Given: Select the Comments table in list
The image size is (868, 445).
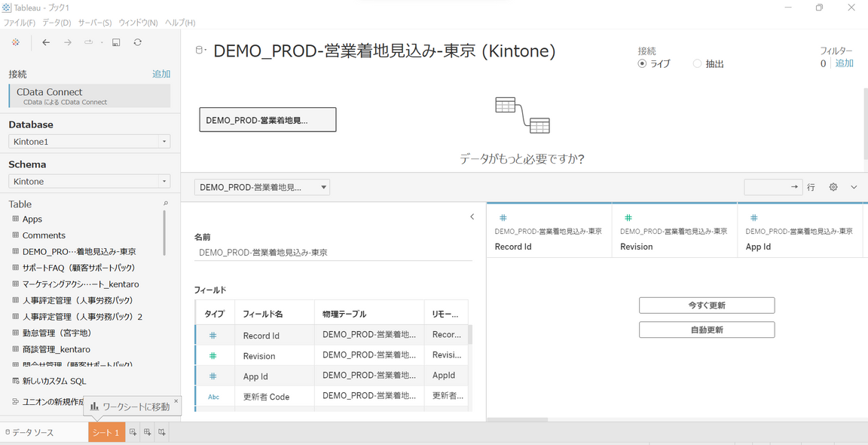Looking at the screenshot, I should click(x=44, y=235).
